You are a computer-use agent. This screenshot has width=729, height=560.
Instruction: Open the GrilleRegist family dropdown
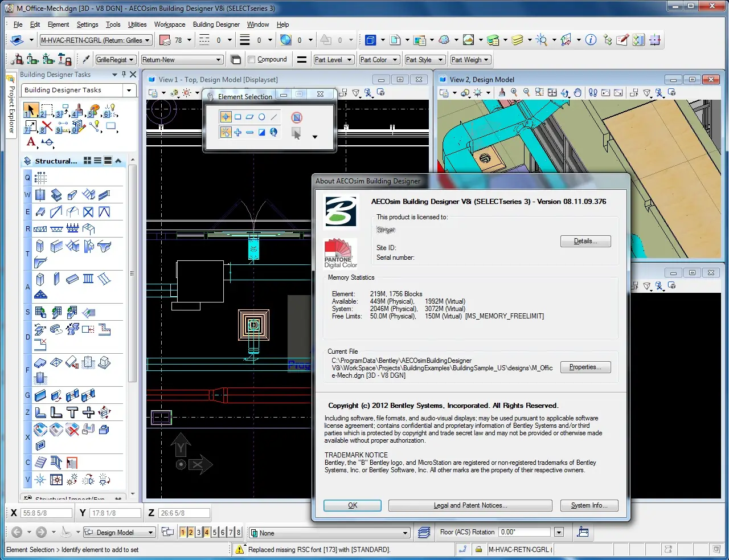115,59
